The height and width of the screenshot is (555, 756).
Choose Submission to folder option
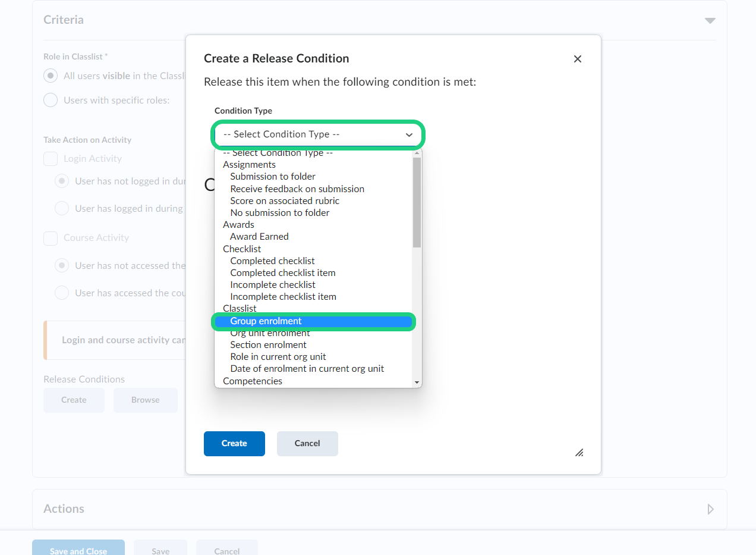pos(272,177)
